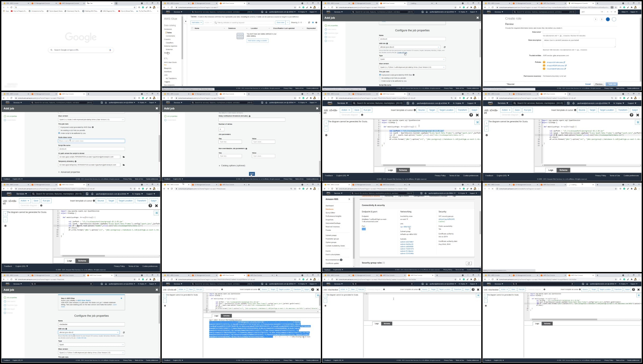The image size is (643, 364).
Task: Zoom out diagram in highlighted jarPath job window
Action: point(326,129)
